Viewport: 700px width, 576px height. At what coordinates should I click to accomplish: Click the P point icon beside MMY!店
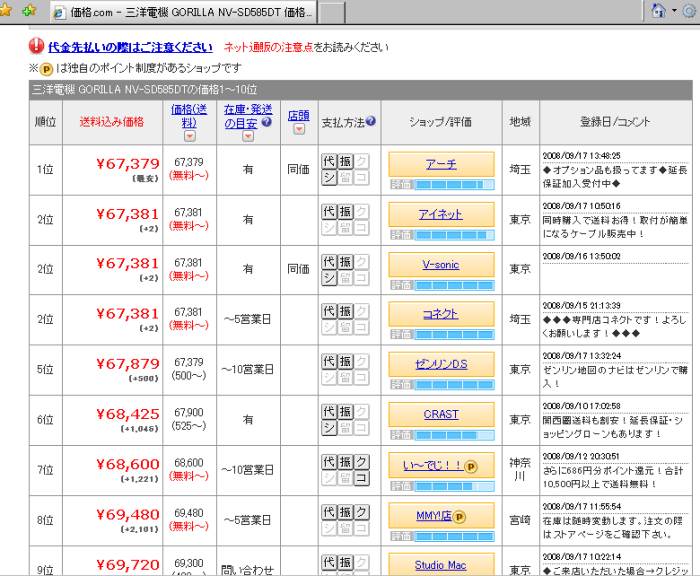point(459,517)
